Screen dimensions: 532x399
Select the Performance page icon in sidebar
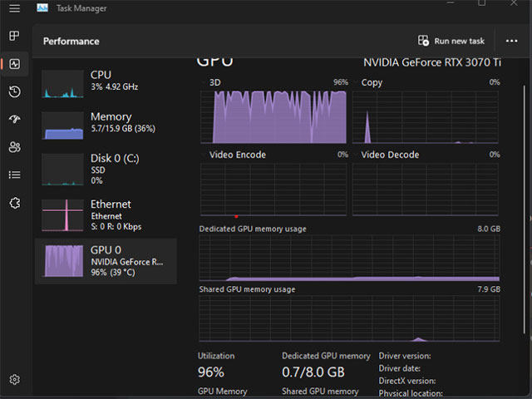pos(14,64)
